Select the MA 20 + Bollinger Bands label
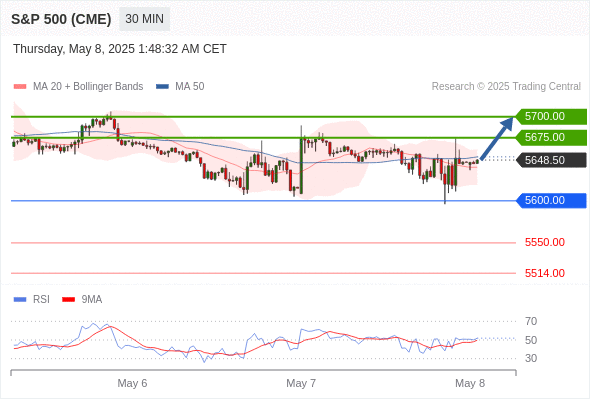This screenshot has width=590, height=400. [88, 87]
